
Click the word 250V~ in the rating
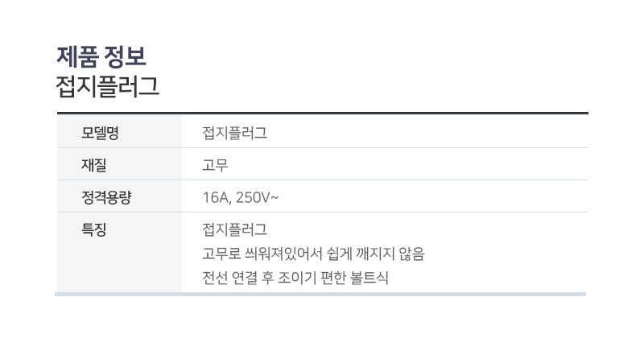[257, 197]
